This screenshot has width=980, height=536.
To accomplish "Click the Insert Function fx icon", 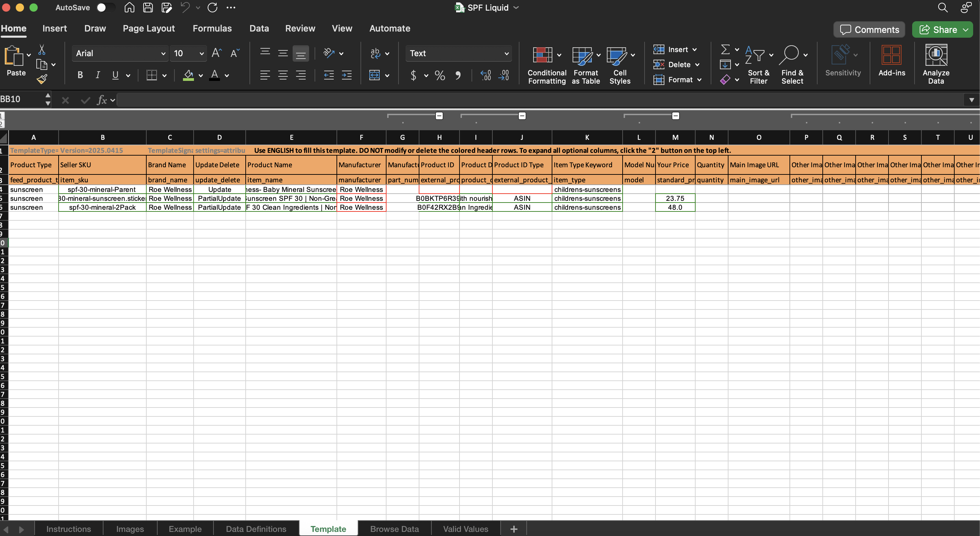I will click(101, 100).
